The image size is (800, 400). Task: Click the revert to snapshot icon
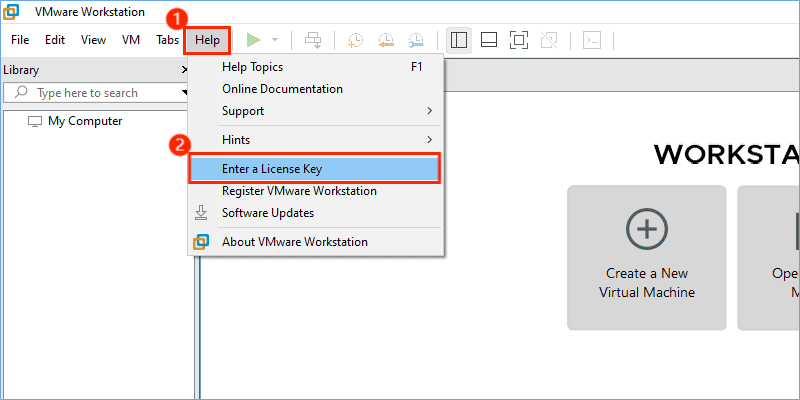386,40
